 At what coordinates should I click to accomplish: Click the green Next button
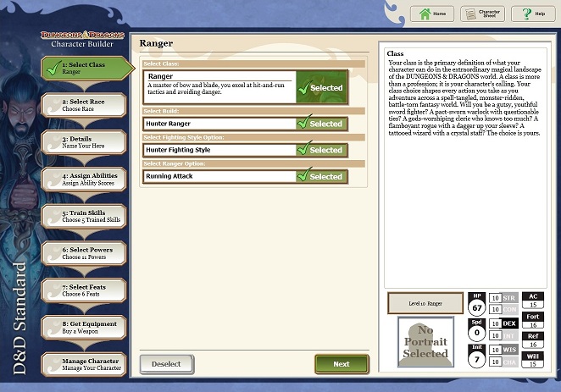pyautogui.click(x=342, y=364)
